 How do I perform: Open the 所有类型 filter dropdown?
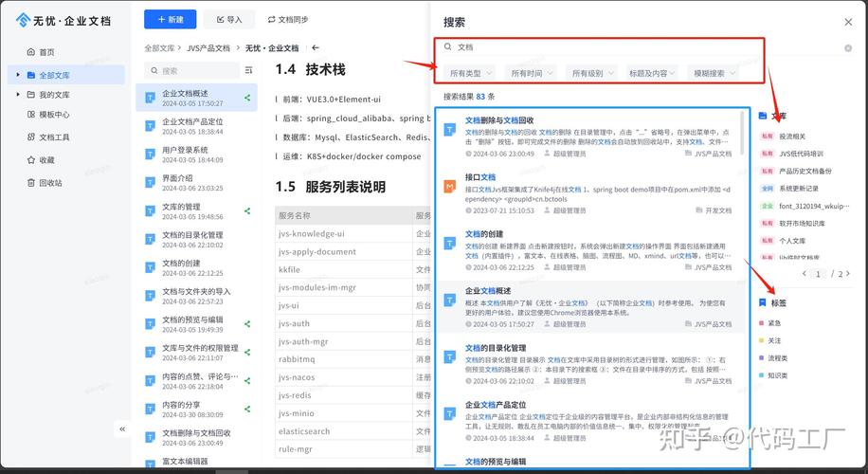pyautogui.click(x=471, y=73)
